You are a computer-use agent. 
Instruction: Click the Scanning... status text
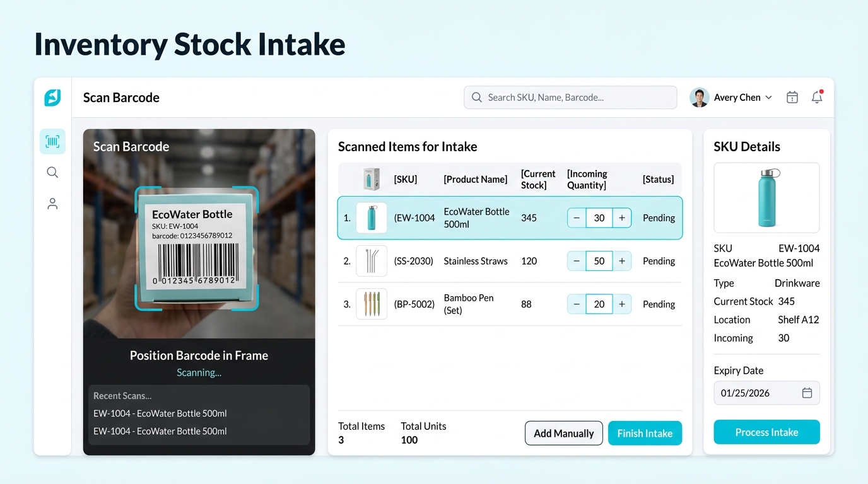coord(199,372)
